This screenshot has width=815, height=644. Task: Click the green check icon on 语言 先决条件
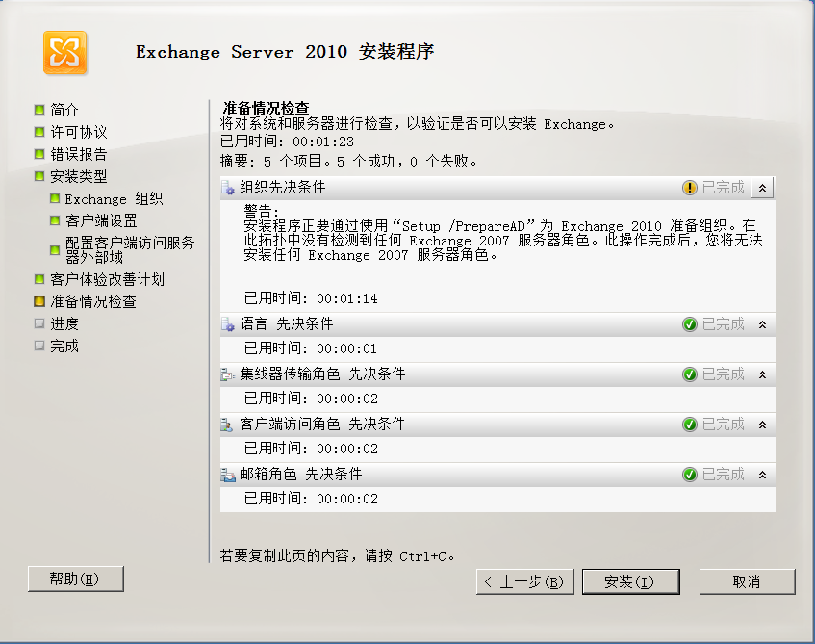pos(689,324)
